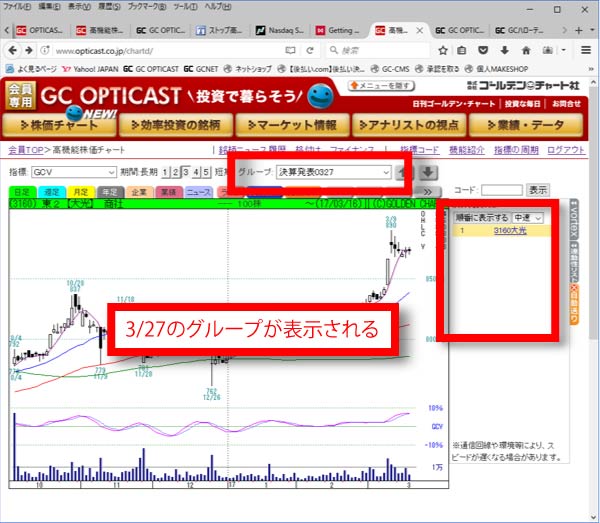Switch to the ニュース tab
600x523 pixels.
(198, 192)
